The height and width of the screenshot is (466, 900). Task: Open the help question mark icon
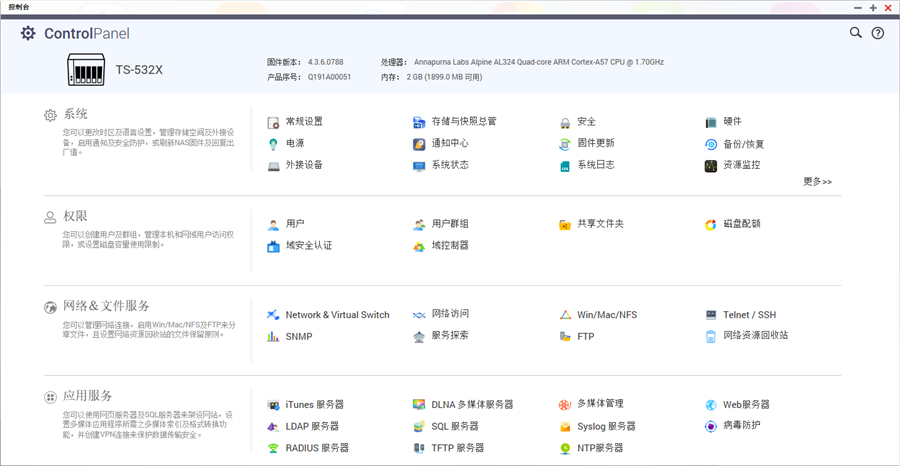tap(878, 33)
